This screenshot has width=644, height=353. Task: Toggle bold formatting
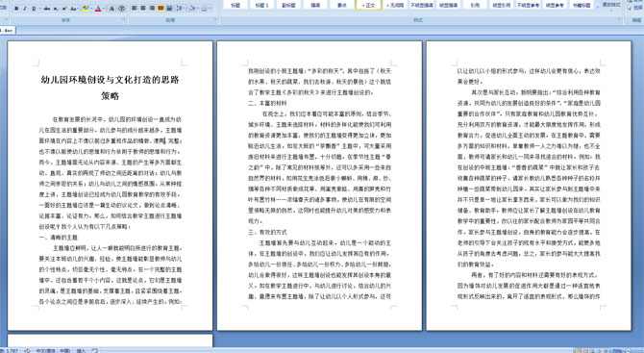pyautogui.click(x=16, y=9)
